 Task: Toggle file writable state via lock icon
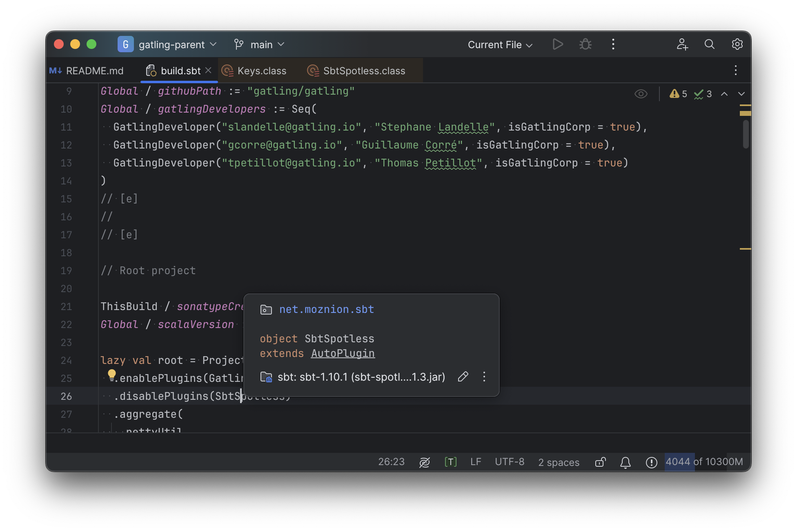coord(600,462)
